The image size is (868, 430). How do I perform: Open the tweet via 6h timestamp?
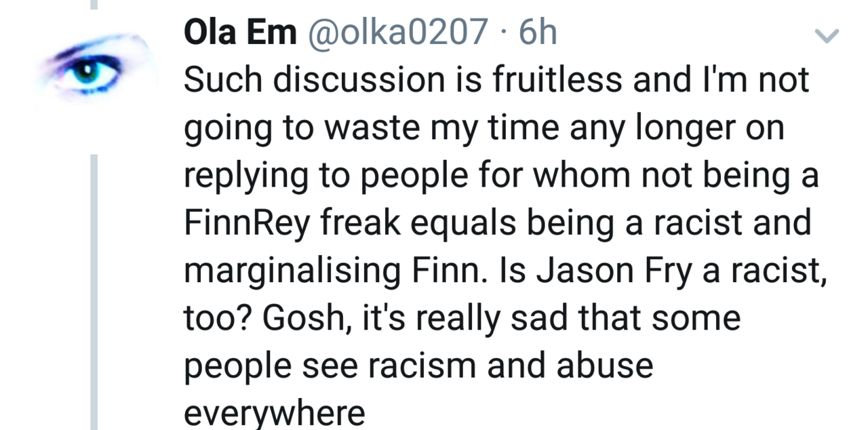tap(537, 33)
